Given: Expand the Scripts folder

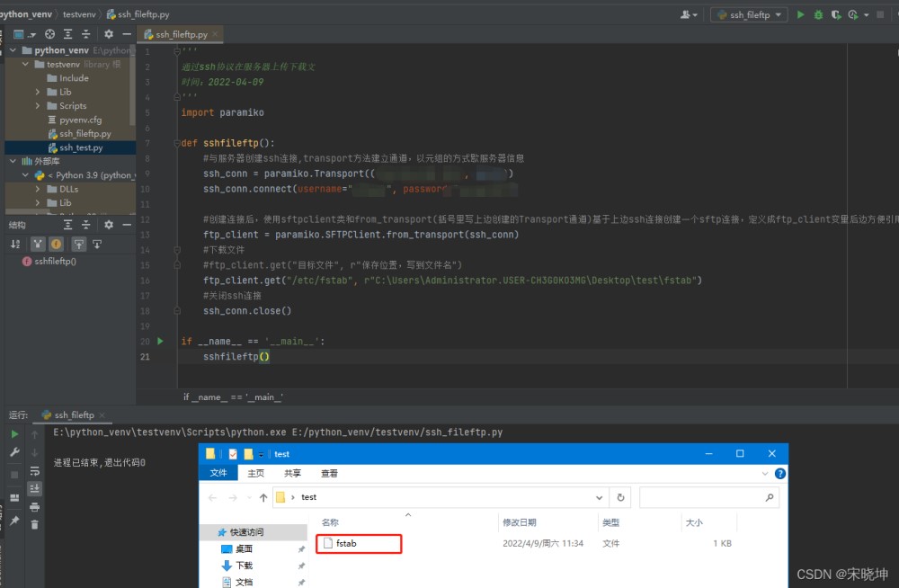Looking at the screenshot, I should [38, 105].
